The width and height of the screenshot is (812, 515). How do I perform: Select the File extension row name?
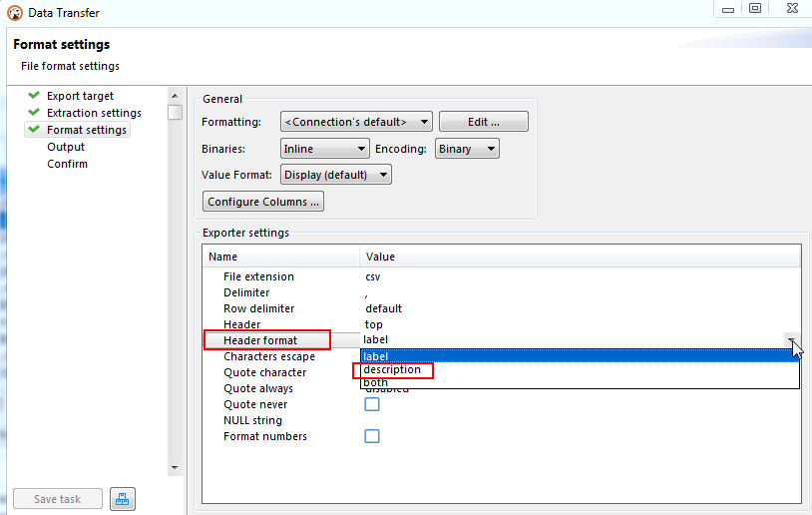click(x=258, y=276)
